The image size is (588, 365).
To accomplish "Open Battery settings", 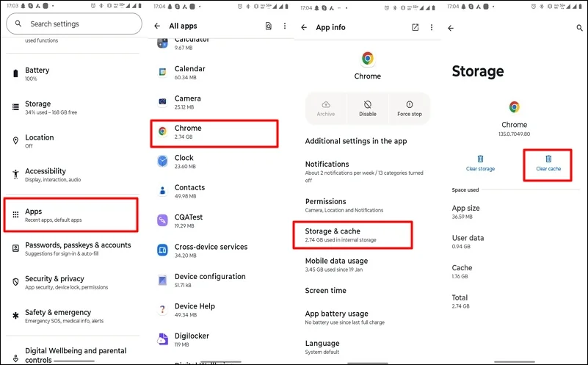I will pos(73,73).
